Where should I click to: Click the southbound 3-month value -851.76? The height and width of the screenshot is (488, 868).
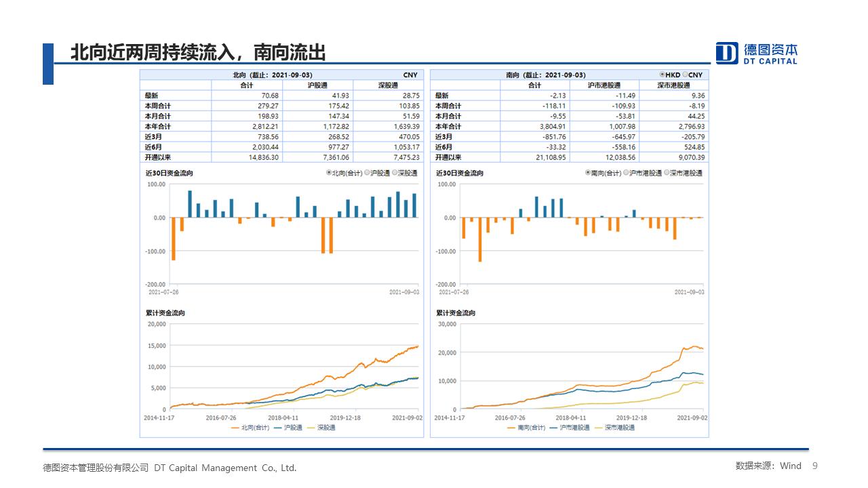554,136
